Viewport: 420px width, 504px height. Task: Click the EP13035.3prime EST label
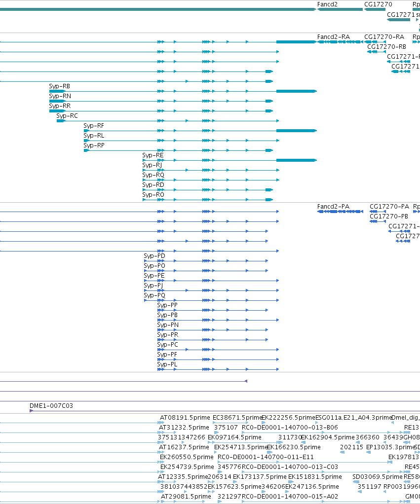(390, 447)
